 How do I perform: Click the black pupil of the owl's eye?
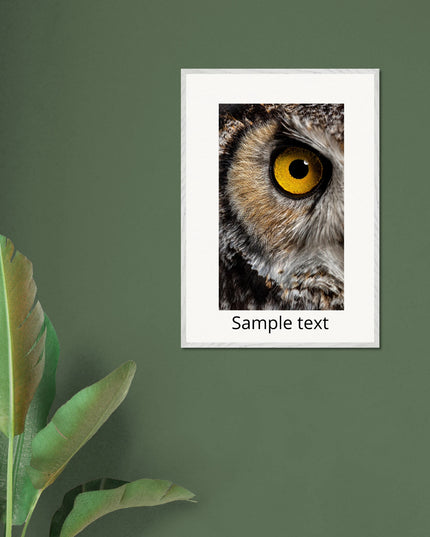pos(299,169)
